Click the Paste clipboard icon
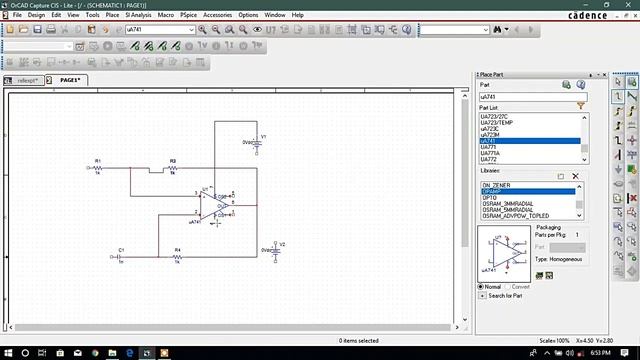640x360 pixels. pos(91,29)
